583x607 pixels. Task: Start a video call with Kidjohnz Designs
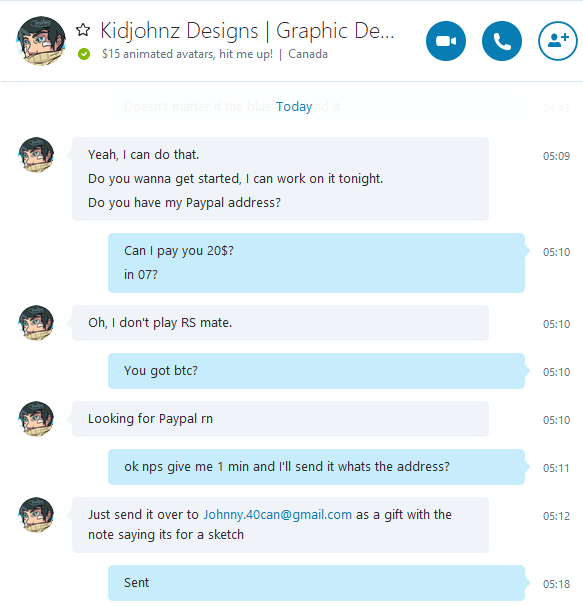[446, 41]
